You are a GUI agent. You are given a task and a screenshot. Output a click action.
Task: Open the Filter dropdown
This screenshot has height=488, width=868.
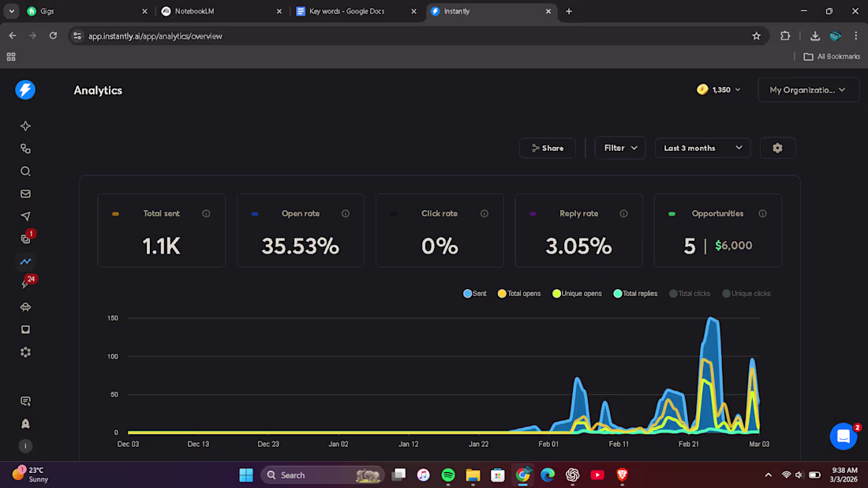(620, 148)
